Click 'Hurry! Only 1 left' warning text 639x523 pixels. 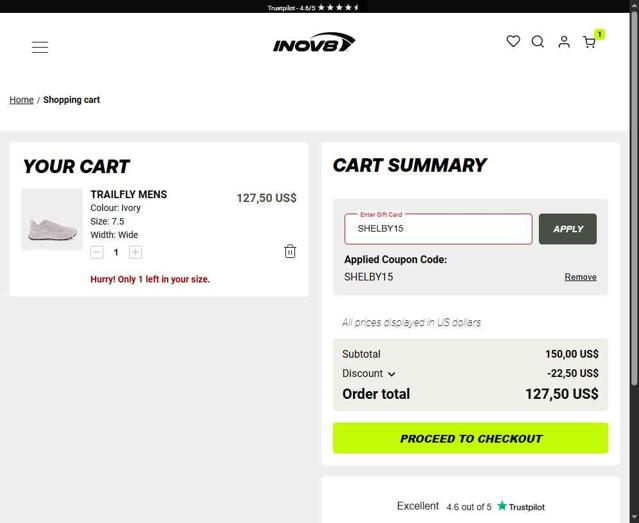tap(150, 279)
